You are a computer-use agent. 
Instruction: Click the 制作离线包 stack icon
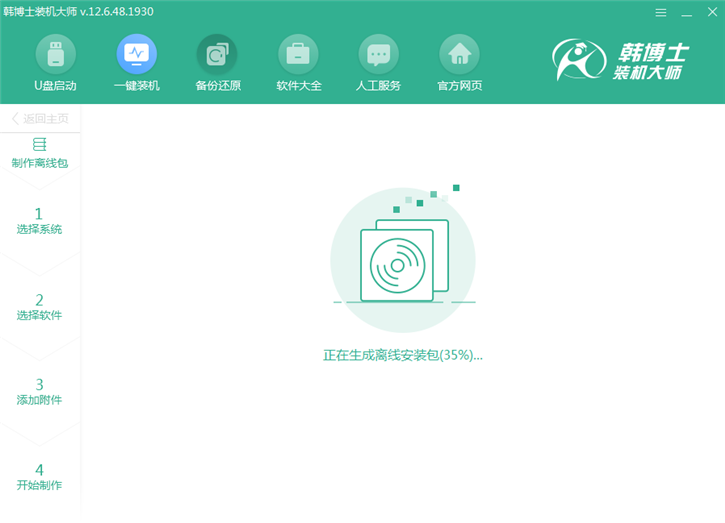[x=40, y=144]
